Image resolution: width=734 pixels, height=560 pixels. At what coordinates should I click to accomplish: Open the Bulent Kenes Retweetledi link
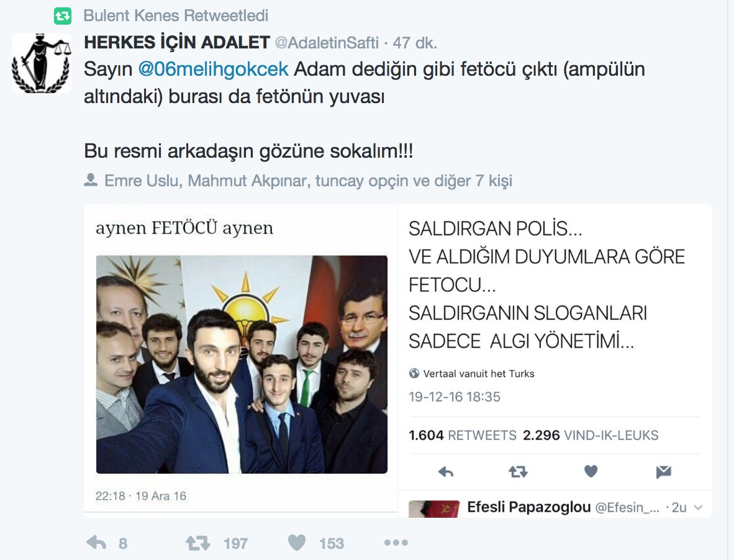tap(176, 16)
